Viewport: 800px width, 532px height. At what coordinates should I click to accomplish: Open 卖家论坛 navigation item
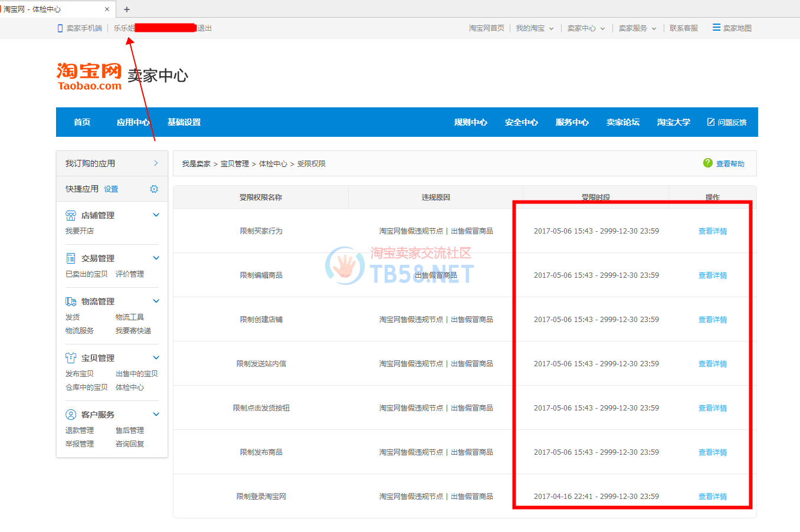click(x=623, y=122)
